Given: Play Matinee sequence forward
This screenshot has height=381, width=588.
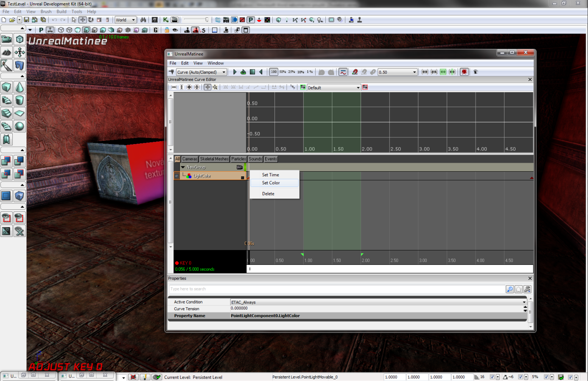Looking at the screenshot, I should coord(235,72).
